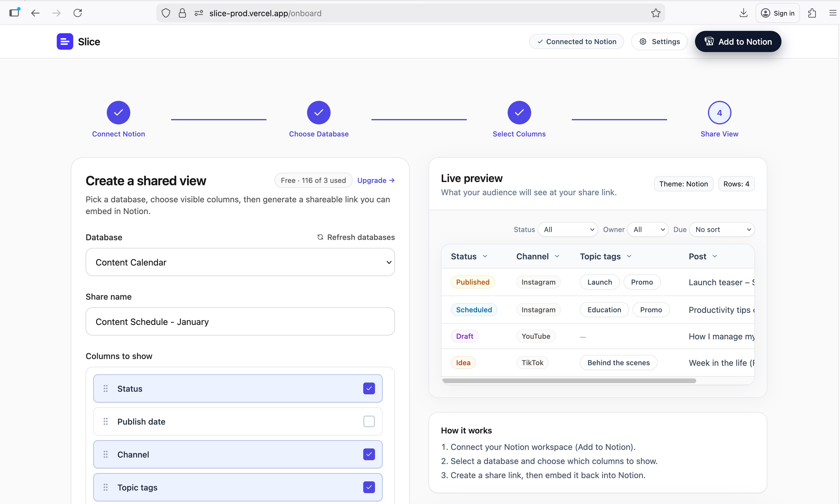Click the completed Select Columns step circle
The image size is (840, 504).
point(519,113)
